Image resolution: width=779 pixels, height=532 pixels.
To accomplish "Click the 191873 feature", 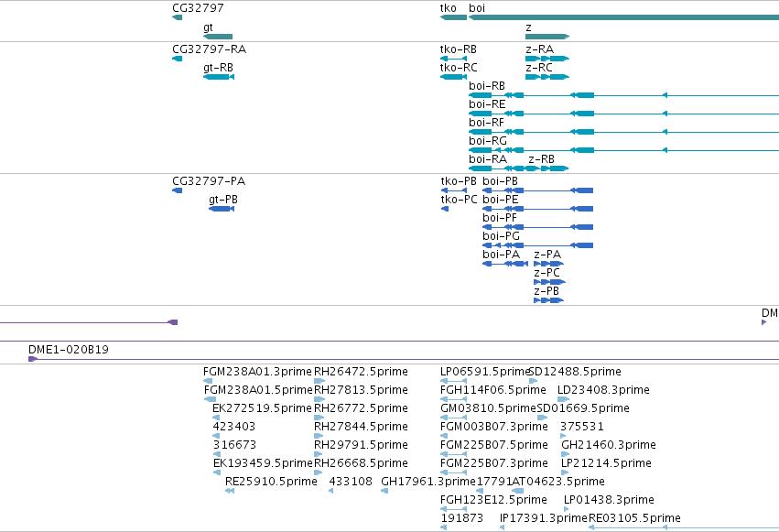I will tap(444, 527).
